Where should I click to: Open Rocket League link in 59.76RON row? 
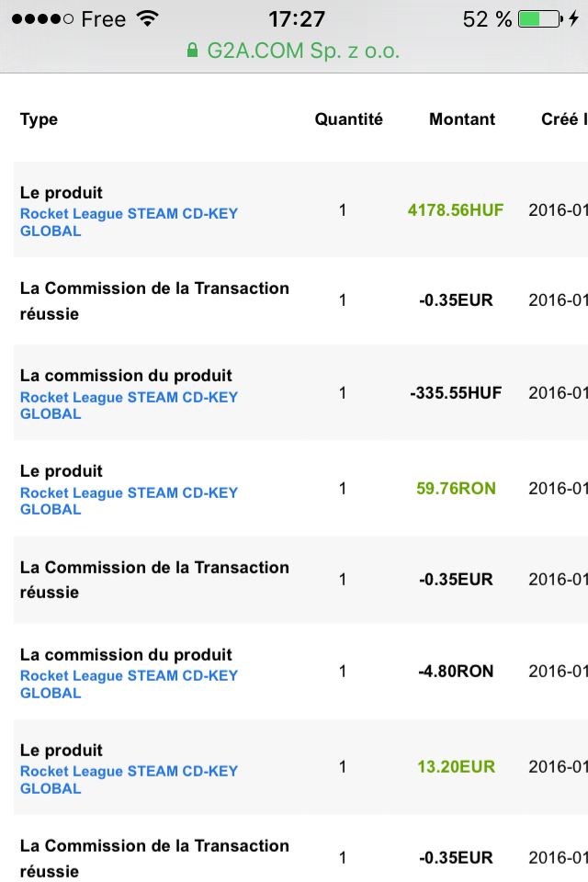pyautogui.click(x=129, y=501)
